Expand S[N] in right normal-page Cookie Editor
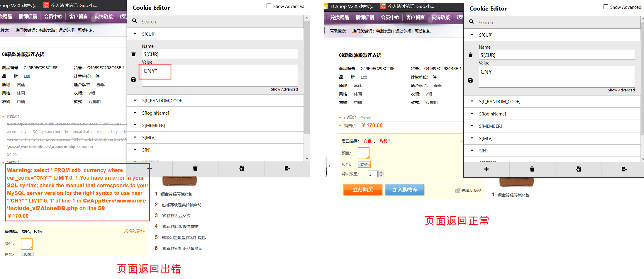Viewport: 644px width, 279px height. pyautogui.click(x=472, y=151)
